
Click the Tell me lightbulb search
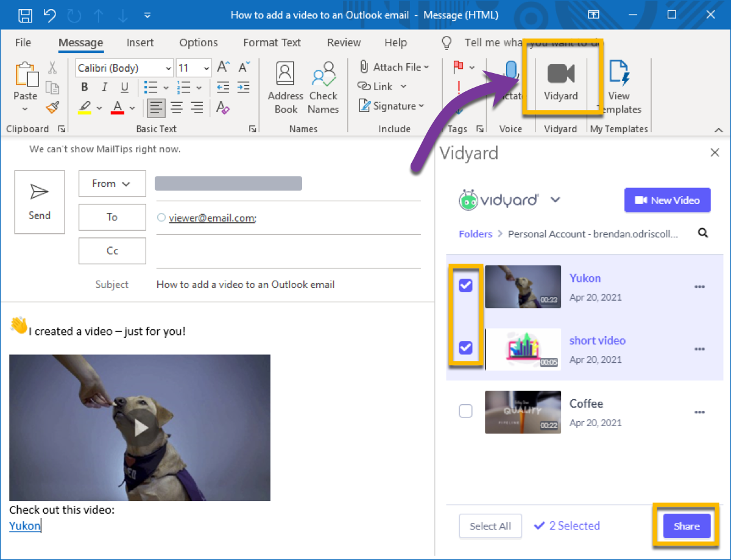tap(447, 43)
